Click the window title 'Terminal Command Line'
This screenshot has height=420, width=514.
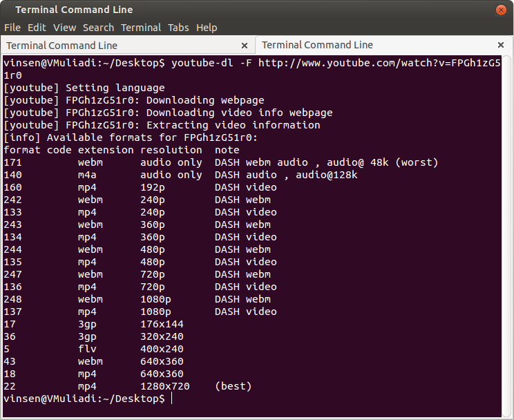74,10
